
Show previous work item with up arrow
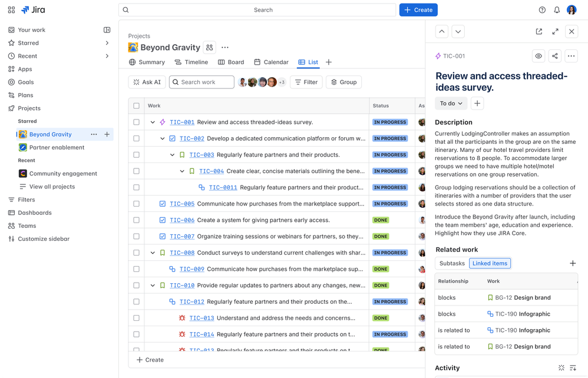[442, 31]
